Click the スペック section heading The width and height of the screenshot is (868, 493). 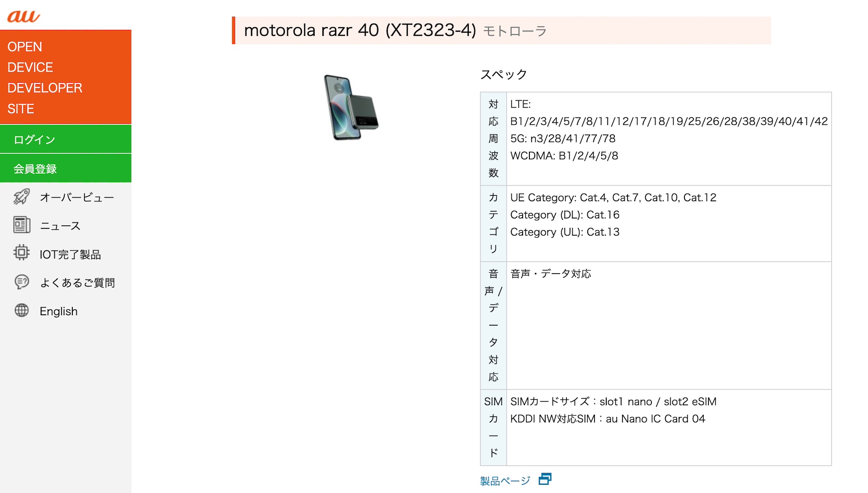click(x=504, y=74)
